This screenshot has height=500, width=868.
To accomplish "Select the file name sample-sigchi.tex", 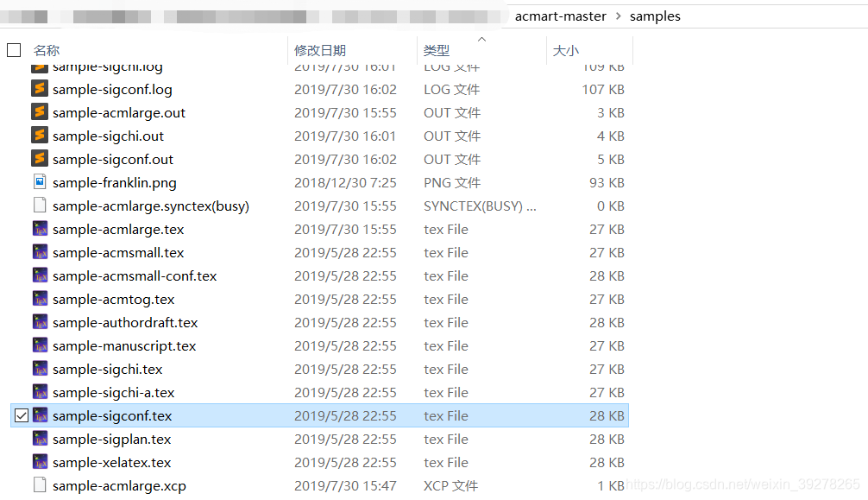I will pos(107,369).
